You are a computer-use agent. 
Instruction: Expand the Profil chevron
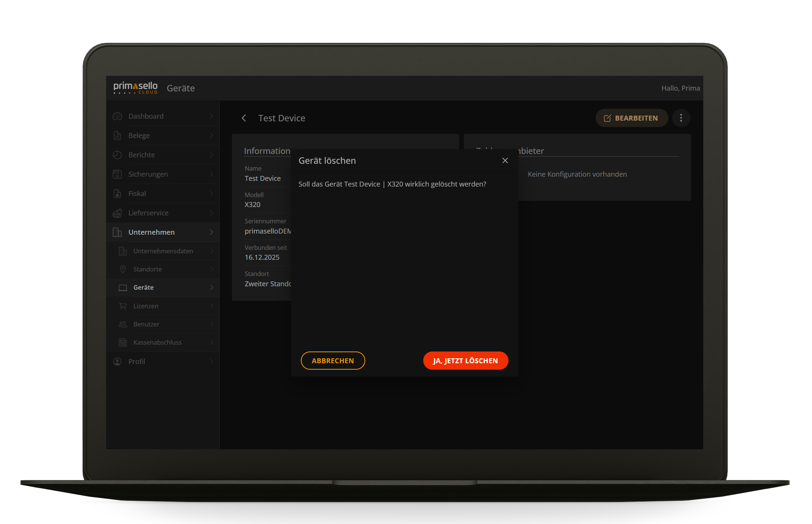coord(211,362)
